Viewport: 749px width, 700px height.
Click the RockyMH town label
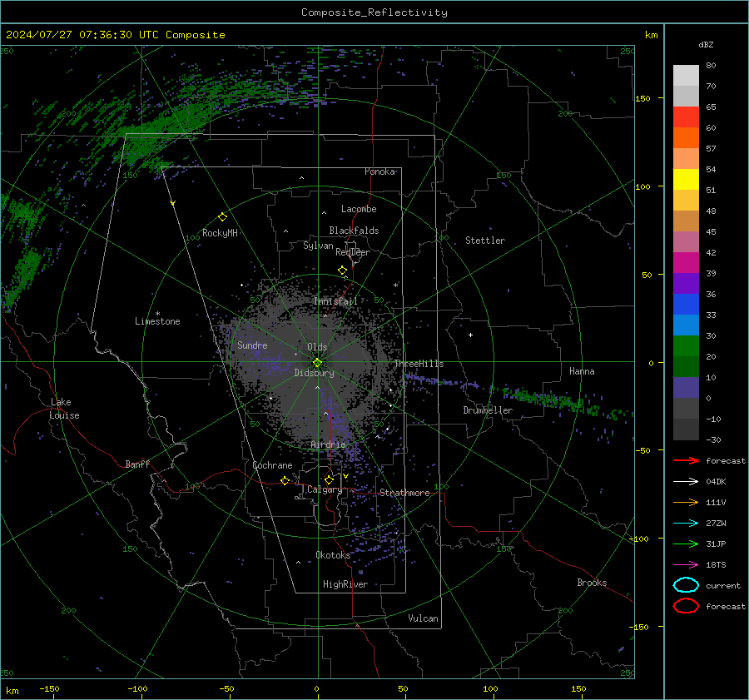[x=220, y=233]
